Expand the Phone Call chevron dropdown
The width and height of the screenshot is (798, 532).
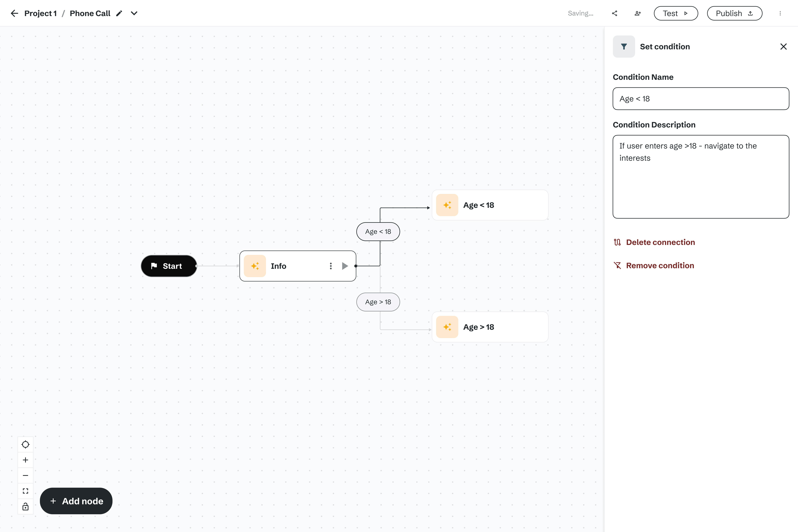click(x=134, y=13)
